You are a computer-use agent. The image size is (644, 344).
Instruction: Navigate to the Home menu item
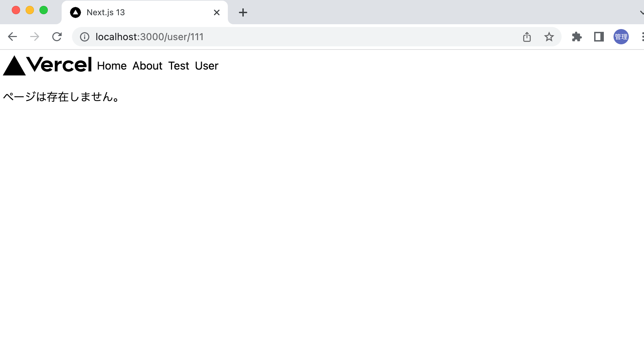[111, 66]
